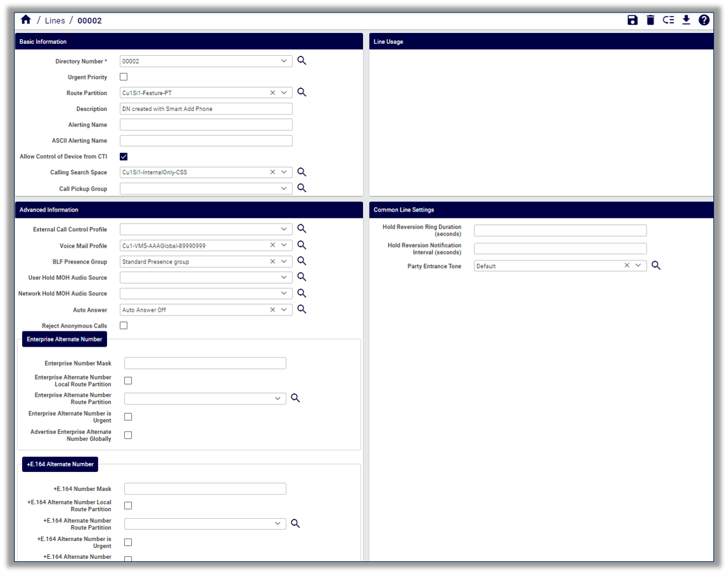
Task: Click the home breadcrumb icon
Action: 25,20
